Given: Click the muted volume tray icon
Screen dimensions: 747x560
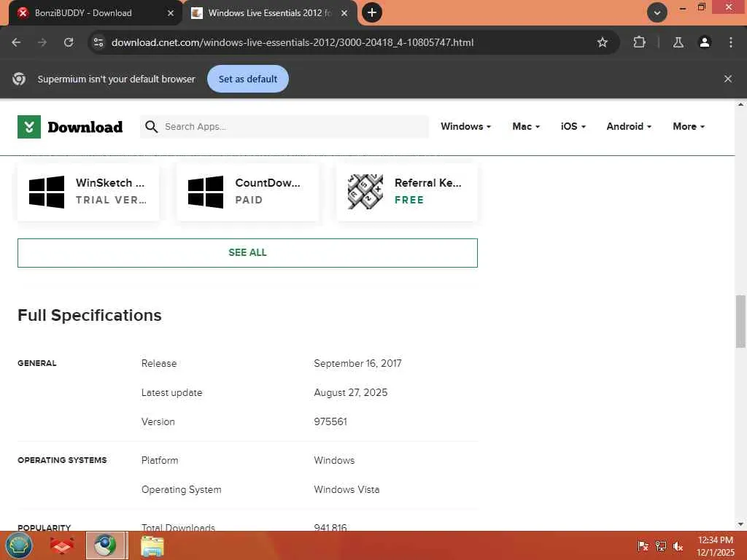Looking at the screenshot, I should (x=678, y=545).
